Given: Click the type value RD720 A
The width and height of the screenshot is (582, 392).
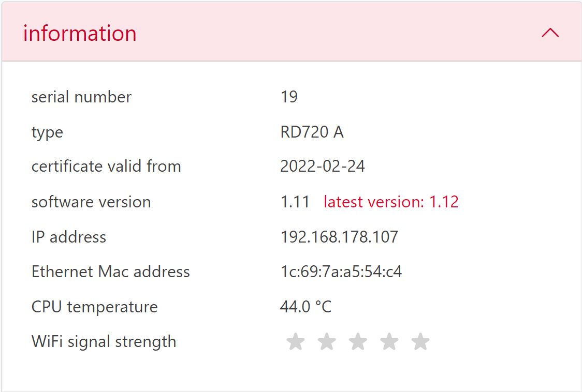Looking at the screenshot, I should coord(312,132).
